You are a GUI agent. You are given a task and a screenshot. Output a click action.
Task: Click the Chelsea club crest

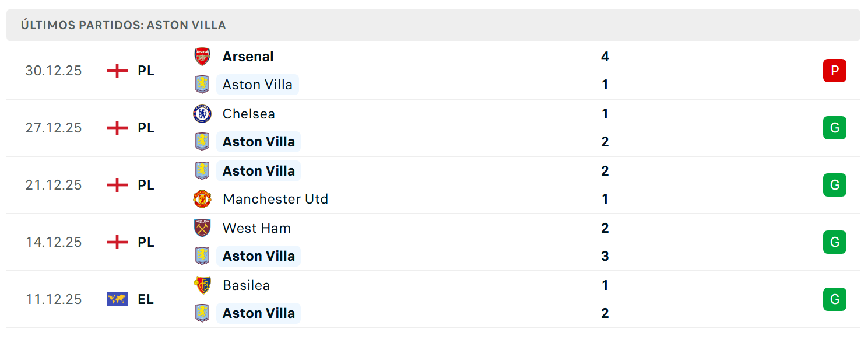[202, 114]
